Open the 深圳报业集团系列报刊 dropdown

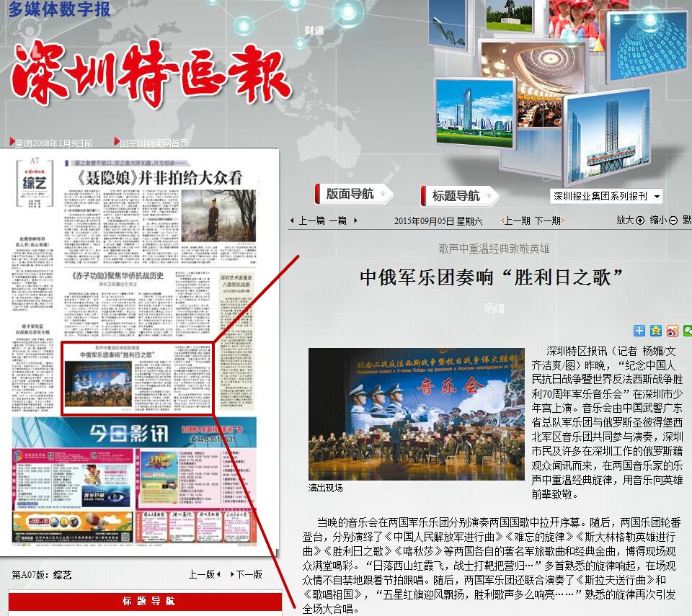[605, 196]
